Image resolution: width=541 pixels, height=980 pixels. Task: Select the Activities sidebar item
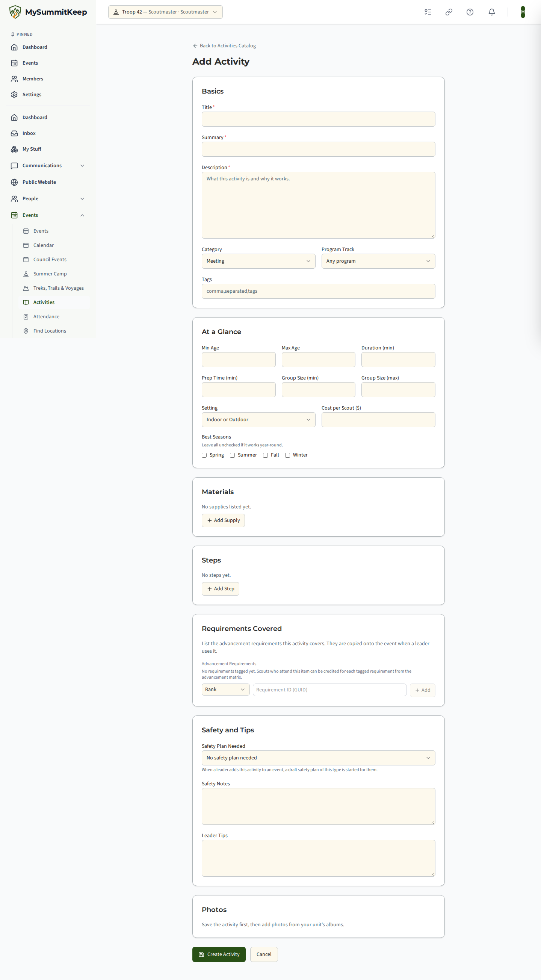click(x=54, y=302)
